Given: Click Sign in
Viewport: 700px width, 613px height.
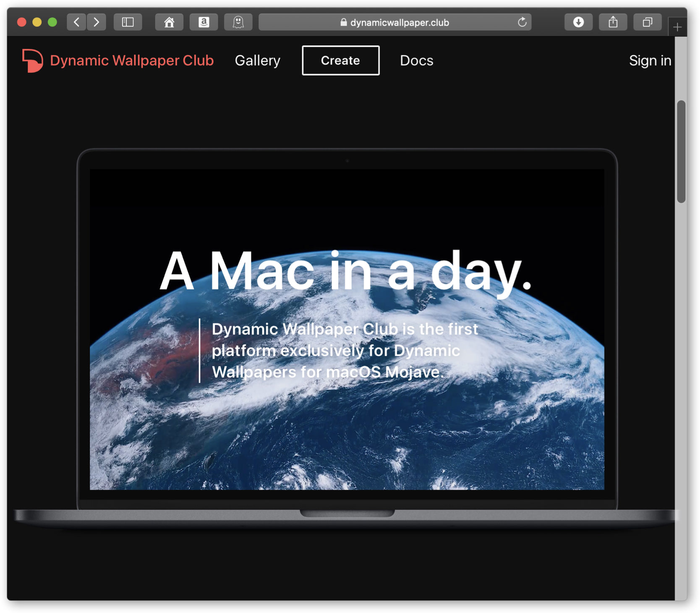Looking at the screenshot, I should (650, 61).
